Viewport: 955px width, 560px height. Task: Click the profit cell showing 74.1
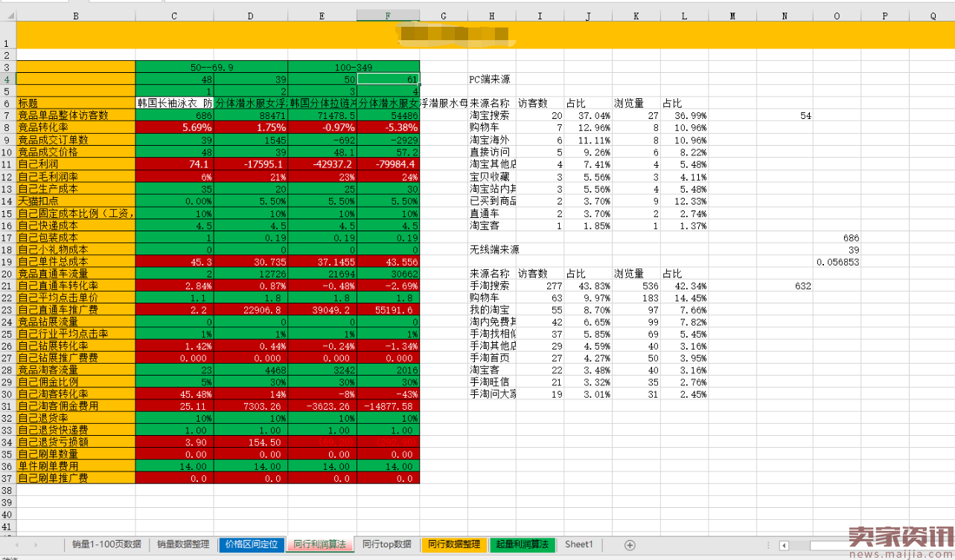pyautogui.click(x=174, y=164)
